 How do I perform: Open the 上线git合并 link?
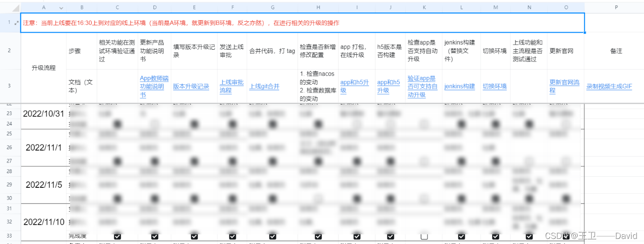point(264,87)
